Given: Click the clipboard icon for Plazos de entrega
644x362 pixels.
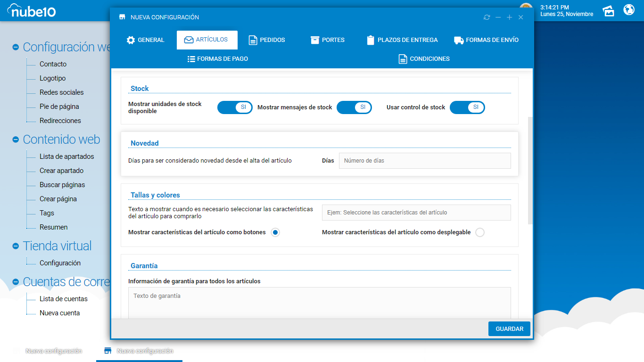Looking at the screenshot, I should 371,40.
